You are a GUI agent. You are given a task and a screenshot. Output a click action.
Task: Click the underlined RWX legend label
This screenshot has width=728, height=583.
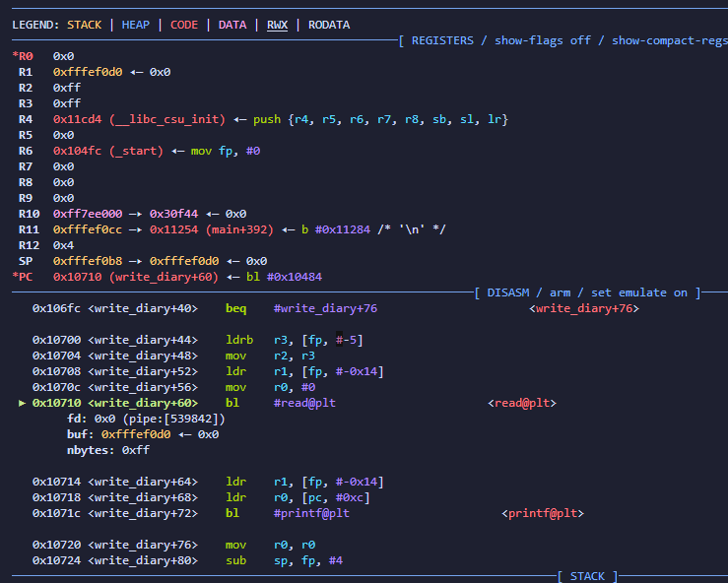(277, 25)
